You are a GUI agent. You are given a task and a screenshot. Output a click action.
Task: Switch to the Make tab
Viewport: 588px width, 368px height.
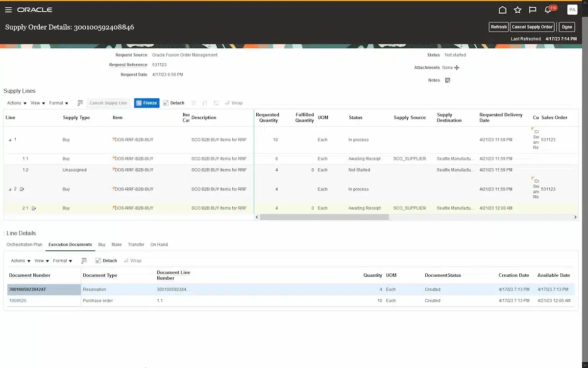(117, 244)
